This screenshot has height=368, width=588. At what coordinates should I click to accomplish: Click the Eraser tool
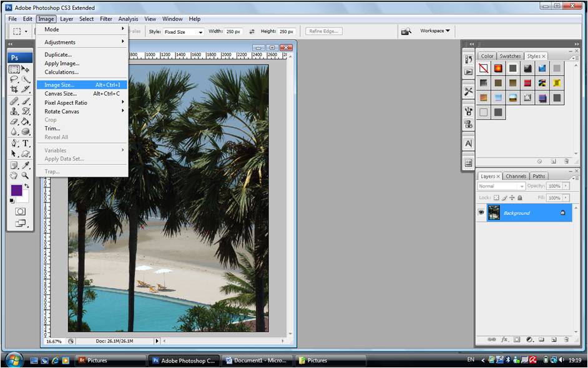[14, 122]
